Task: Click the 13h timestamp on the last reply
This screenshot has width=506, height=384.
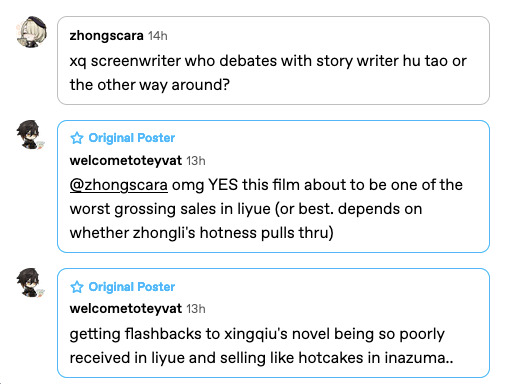Action: point(196,309)
